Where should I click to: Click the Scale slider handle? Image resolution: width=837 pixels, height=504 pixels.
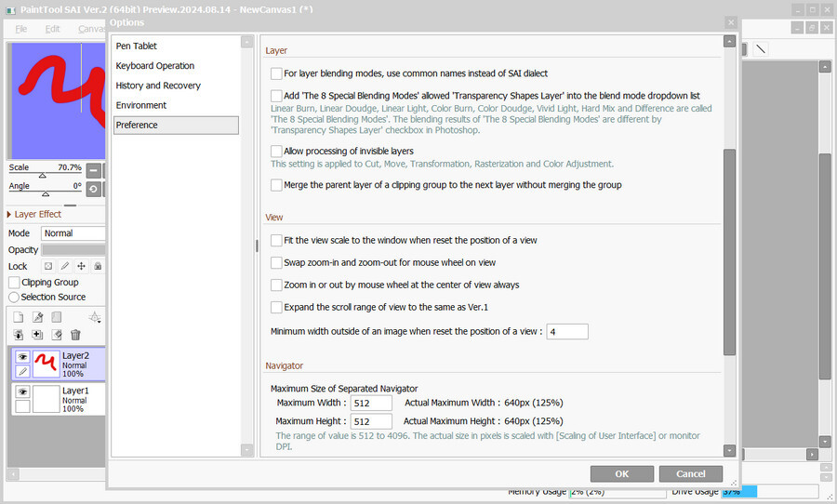click(x=42, y=176)
